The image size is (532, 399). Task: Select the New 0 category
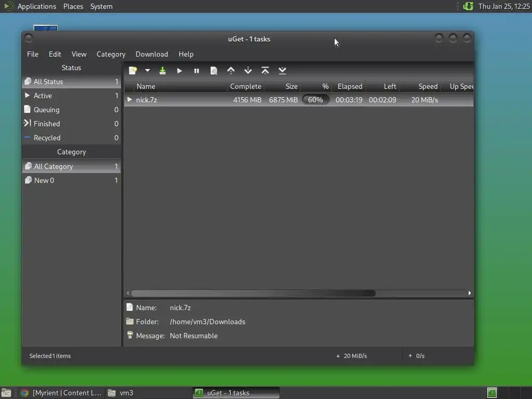click(x=72, y=180)
